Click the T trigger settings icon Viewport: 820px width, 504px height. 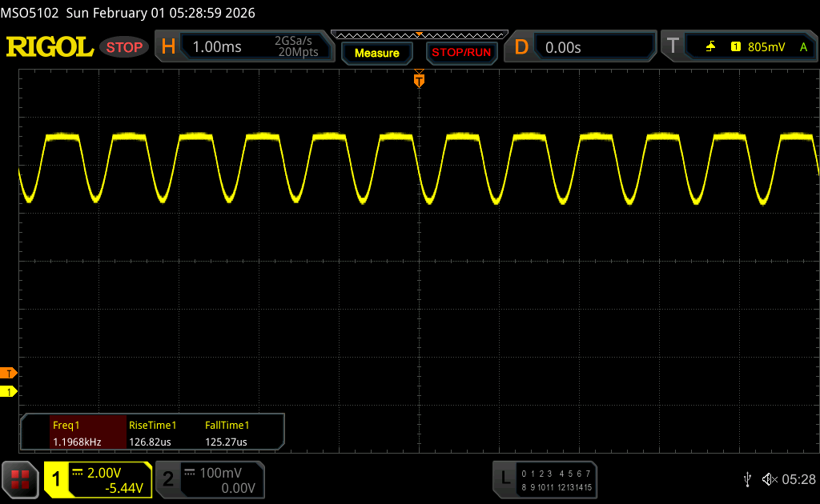pyautogui.click(x=673, y=47)
